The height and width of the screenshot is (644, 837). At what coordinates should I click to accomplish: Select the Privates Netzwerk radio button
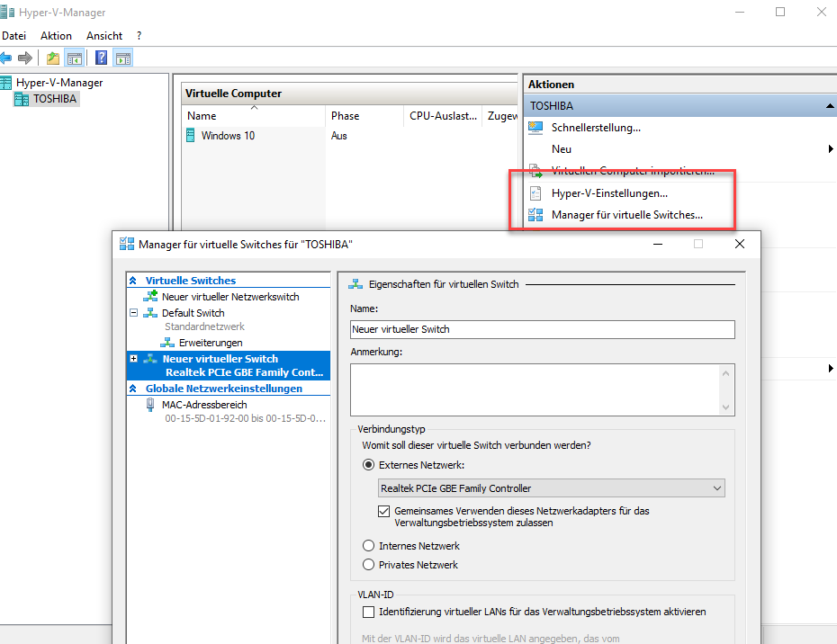368,565
